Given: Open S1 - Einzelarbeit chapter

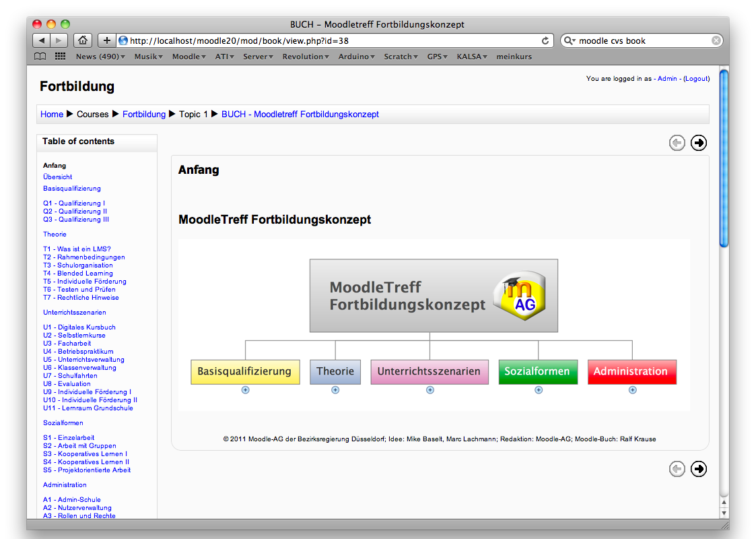Looking at the screenshot, I should click(x=69, y=438).
